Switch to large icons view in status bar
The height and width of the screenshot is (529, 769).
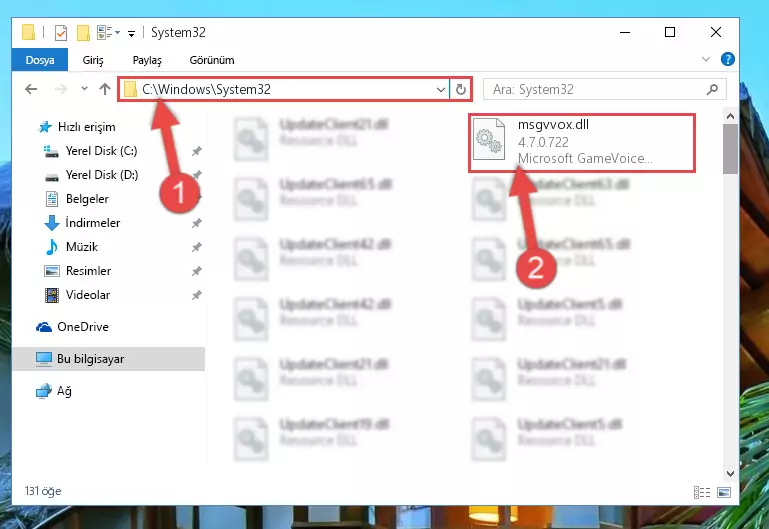tap(724, 492)
